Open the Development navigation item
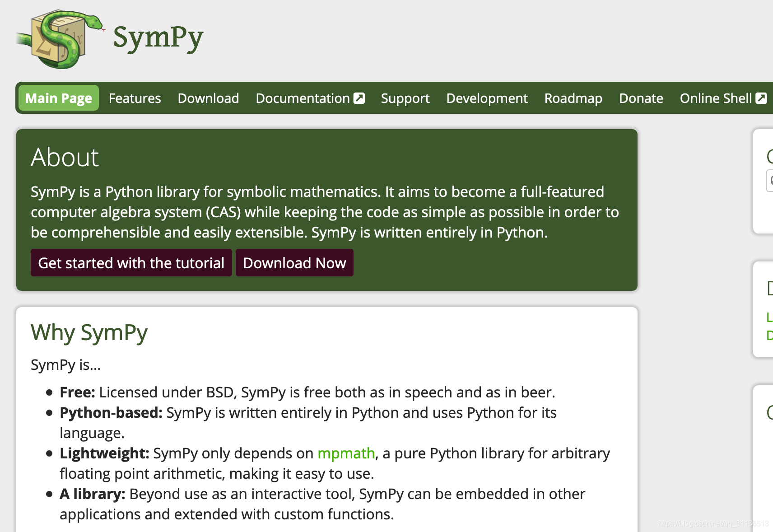Image resolution: width=773 pixels, height=532 pixels. 487,98
